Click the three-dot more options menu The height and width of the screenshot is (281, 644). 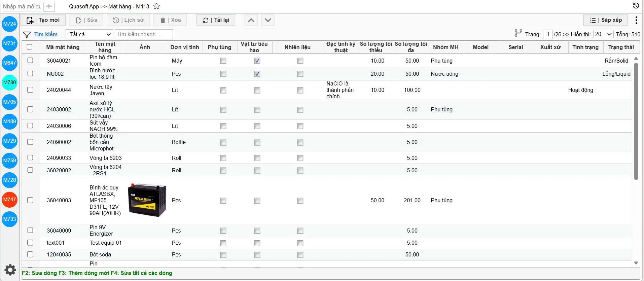tap(636, 20)
